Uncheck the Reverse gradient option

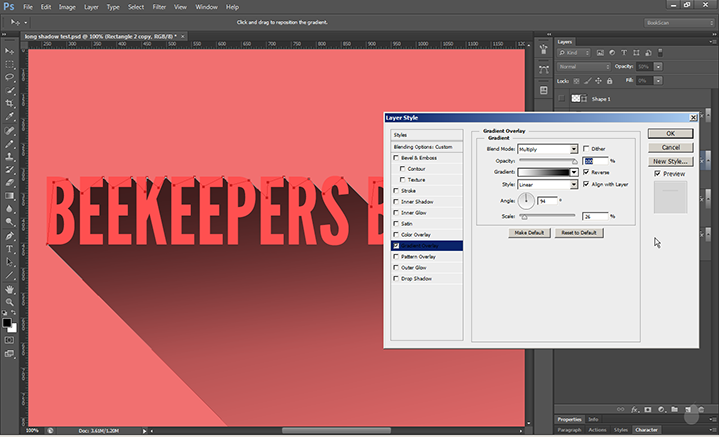(x=587, y=172)
